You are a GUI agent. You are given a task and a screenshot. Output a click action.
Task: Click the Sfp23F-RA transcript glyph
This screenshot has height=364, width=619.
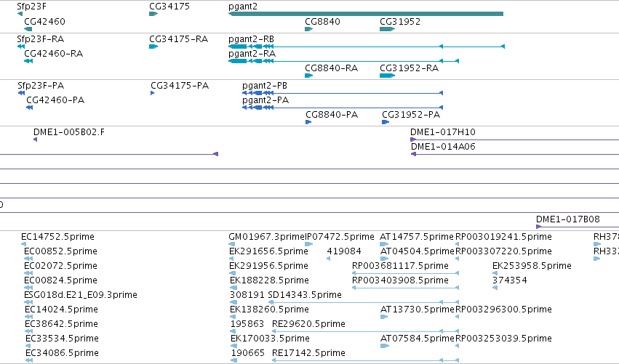tap(21, 46)
